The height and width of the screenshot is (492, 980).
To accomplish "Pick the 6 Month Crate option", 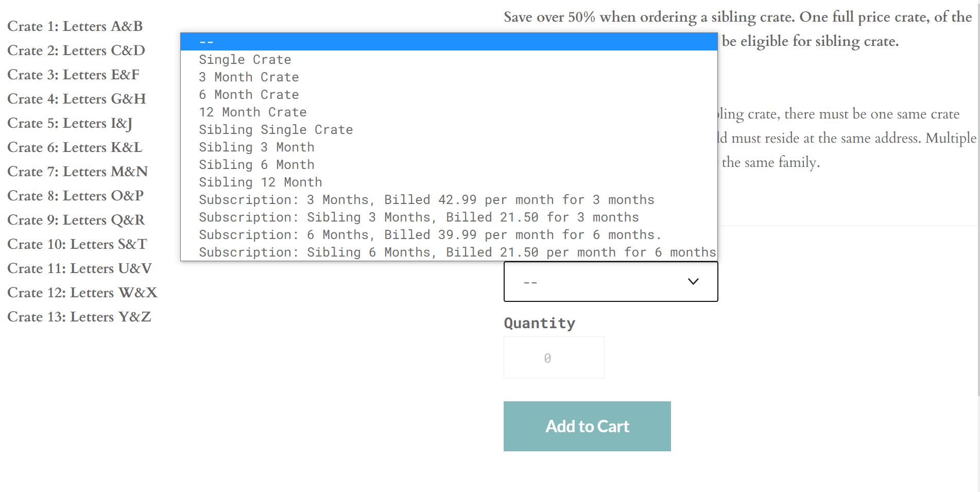I will coord(249,95).
